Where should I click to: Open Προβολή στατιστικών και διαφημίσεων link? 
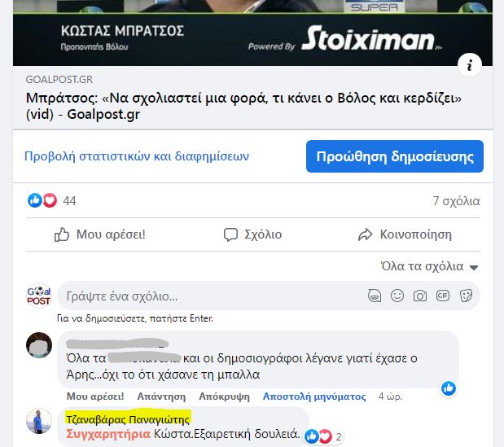[137, 156]
